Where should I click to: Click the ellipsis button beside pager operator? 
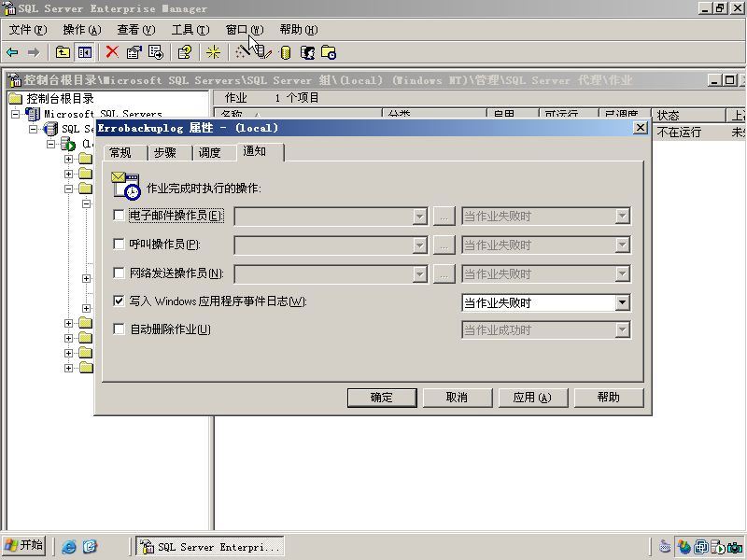(444, 245)
